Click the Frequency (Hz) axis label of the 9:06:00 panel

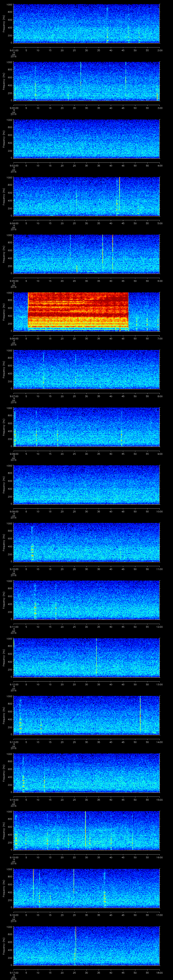tap(4, 312)
